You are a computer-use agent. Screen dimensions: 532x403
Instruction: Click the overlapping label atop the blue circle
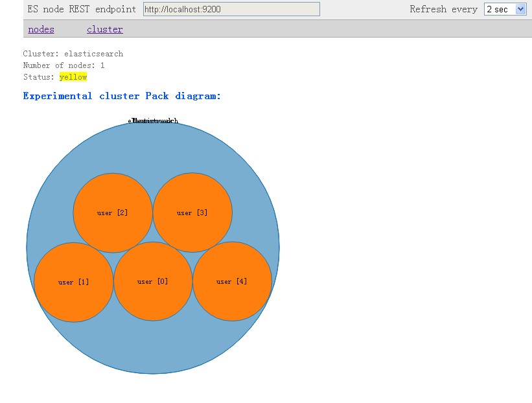coord(153,121)
